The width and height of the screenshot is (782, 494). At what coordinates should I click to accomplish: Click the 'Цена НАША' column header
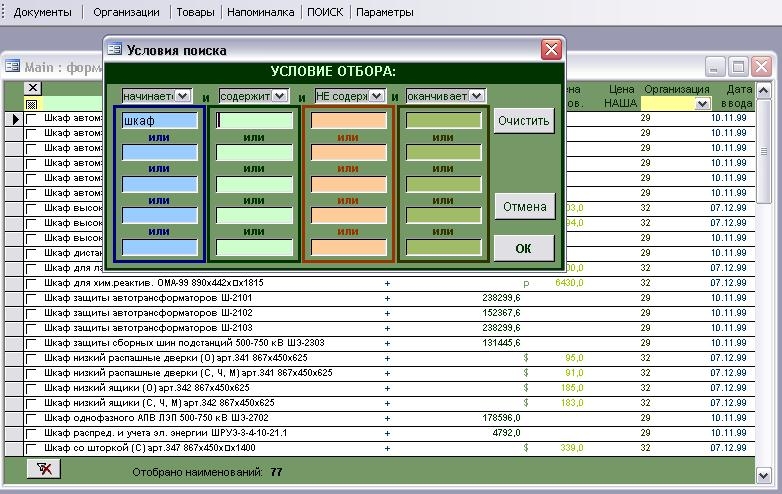(x=620, y=96)
